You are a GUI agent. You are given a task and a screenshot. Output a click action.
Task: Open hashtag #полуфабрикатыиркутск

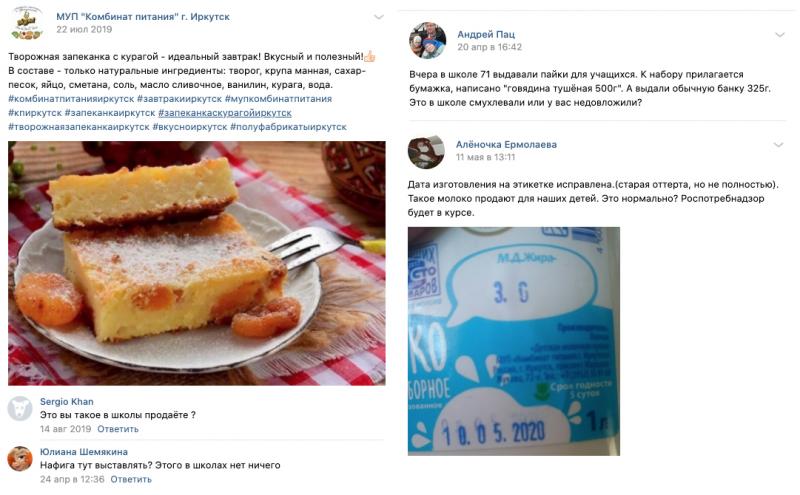[288, 127]
